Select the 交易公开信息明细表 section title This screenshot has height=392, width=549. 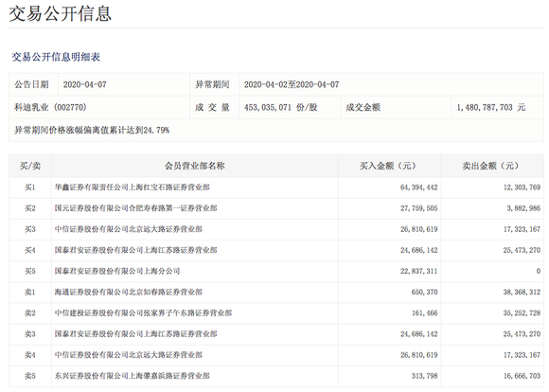[56, 57]
